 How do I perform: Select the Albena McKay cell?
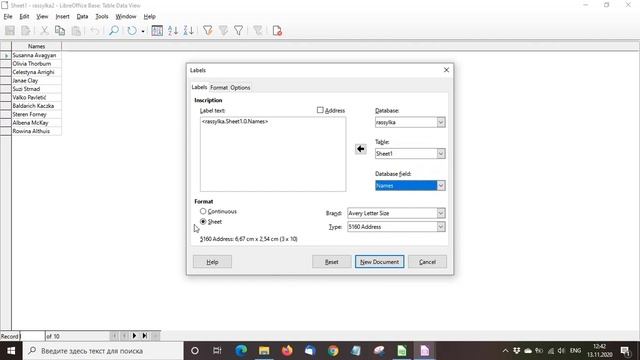(36, 122)
